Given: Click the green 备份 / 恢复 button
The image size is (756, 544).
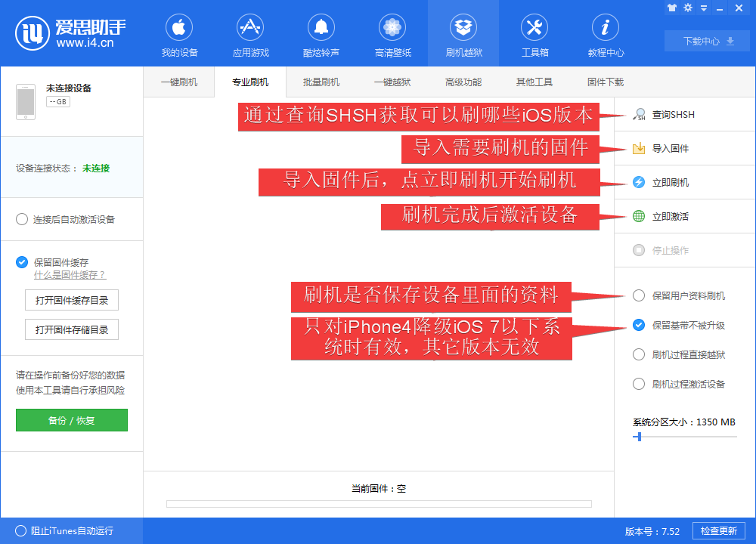Looking at the screenshot, I should coord(72,420).
